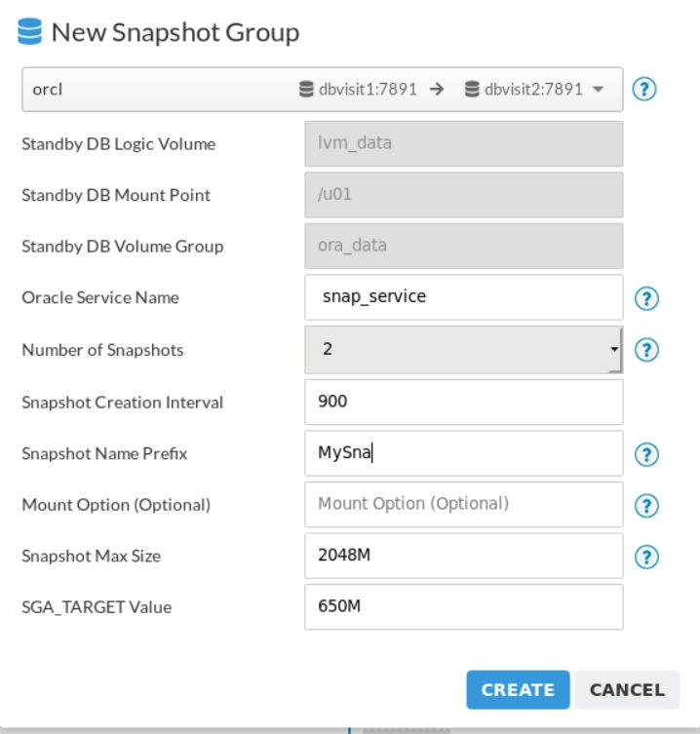
Task: Create the new snapshot group
Action: point(518,689)
